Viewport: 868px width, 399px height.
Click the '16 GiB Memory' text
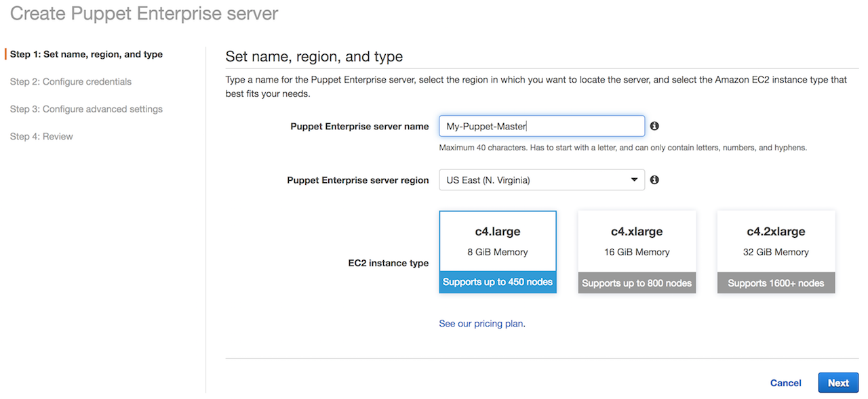[x=637, y=252]
